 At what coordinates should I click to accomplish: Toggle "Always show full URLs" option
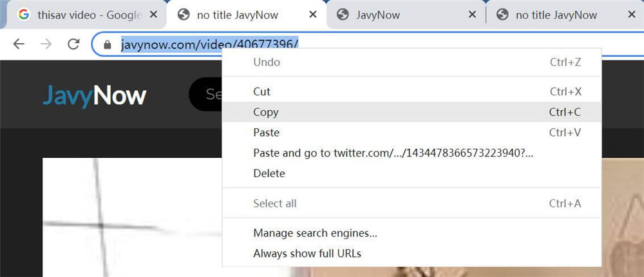point(307,253)
